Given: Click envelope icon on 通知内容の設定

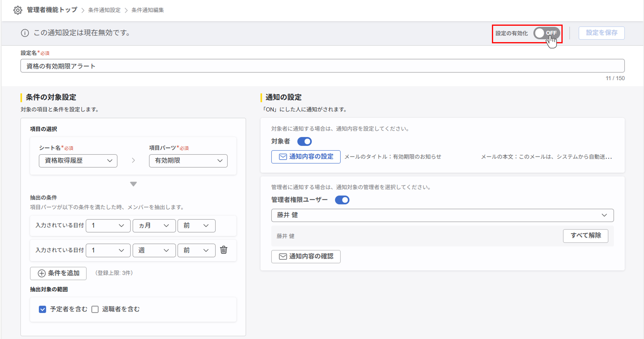Looking at the screenshot, I should 283,157.
